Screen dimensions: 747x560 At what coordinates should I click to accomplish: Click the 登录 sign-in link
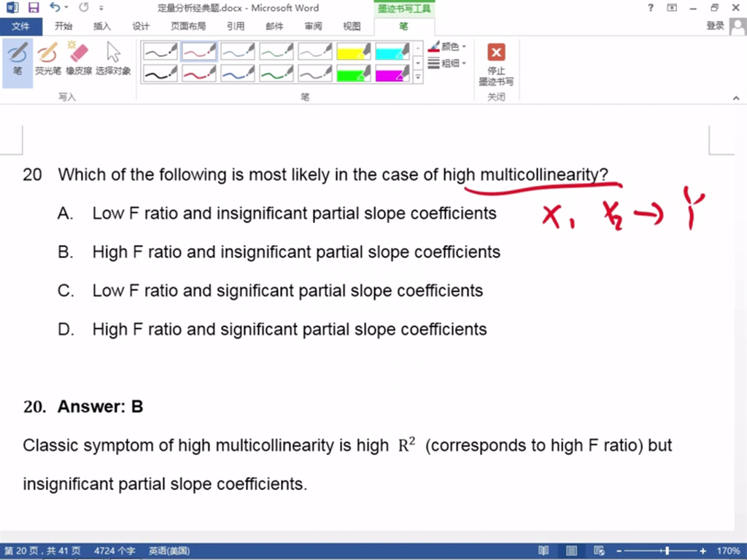(x=715, y=26)
